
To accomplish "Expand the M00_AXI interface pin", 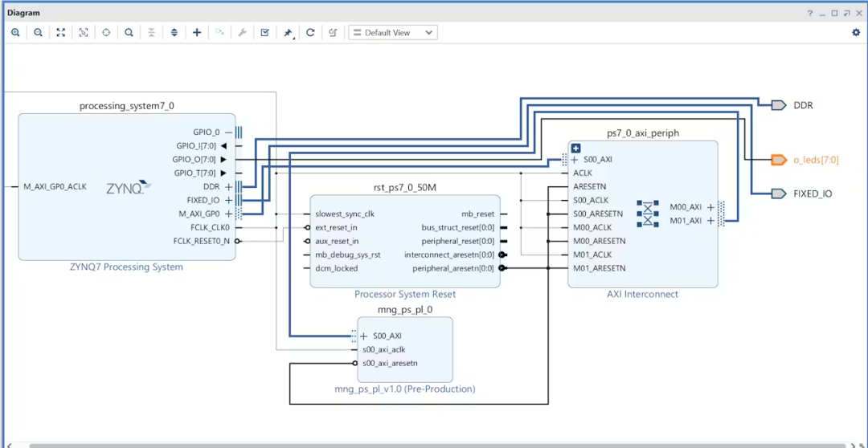I will tap(710, 207).
